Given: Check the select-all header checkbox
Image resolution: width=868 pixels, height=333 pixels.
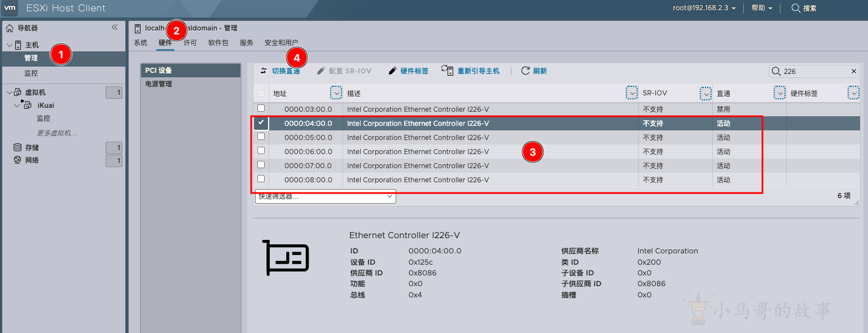Looking at the screenshot, I should (x=261, y=94).
